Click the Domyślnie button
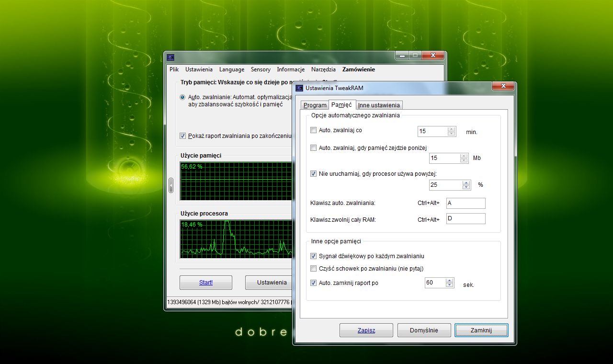Screen dimensions: 613x364 (424, 330)
